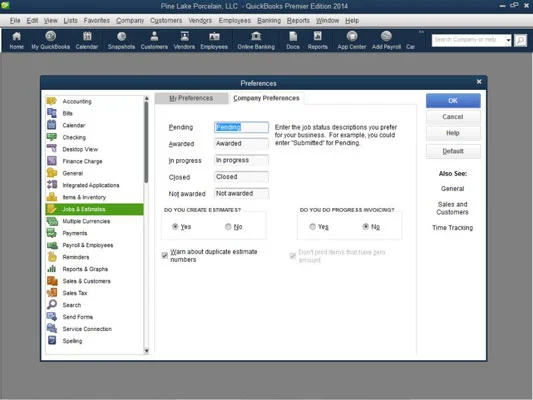Select Checking preferences category
This screenshot has height=400, width=533.
(94, 137)
